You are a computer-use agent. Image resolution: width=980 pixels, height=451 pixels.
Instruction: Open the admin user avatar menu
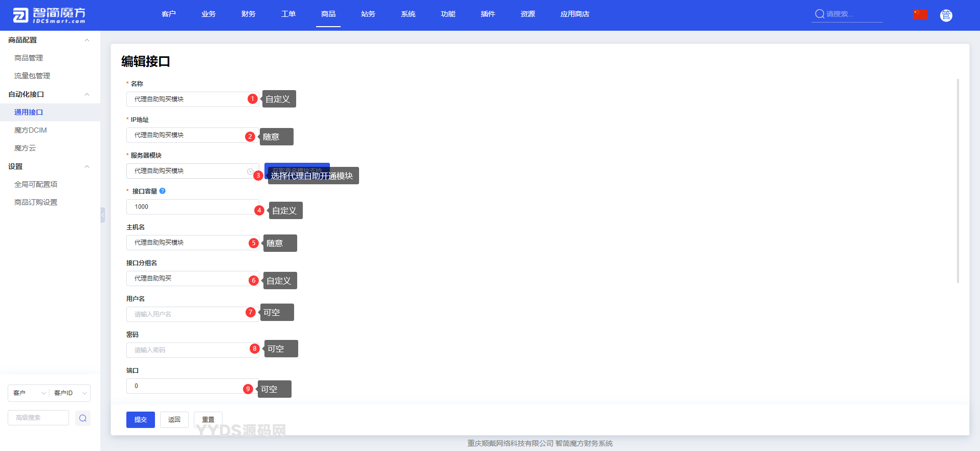click(x=946, y=15)
